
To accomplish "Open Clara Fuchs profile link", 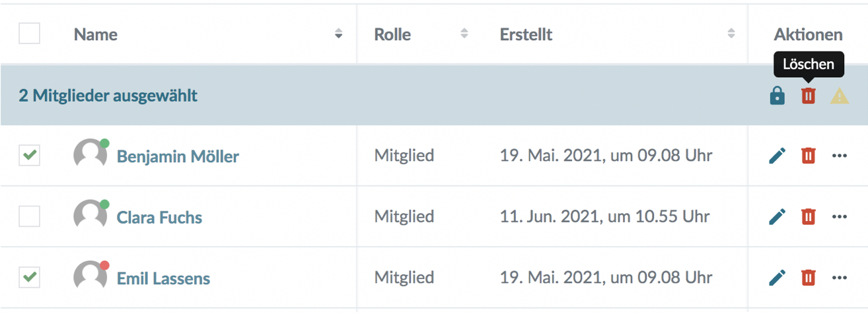I will coord(159,217).
